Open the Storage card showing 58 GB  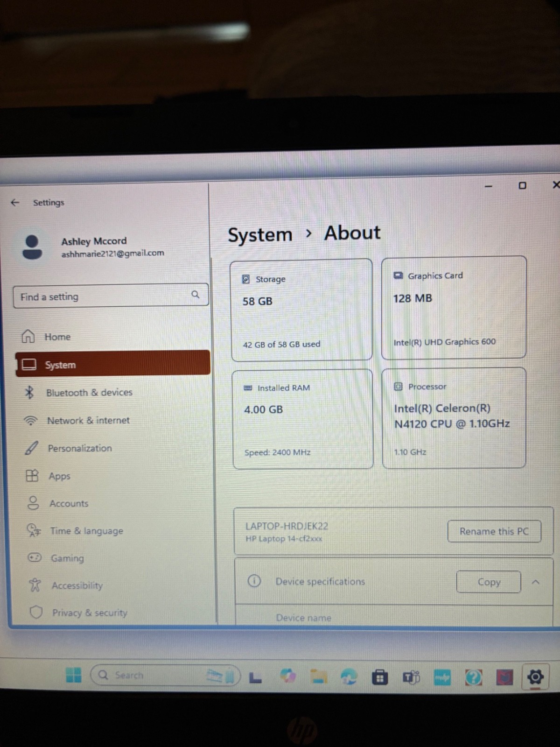click(x=301, y=310)
